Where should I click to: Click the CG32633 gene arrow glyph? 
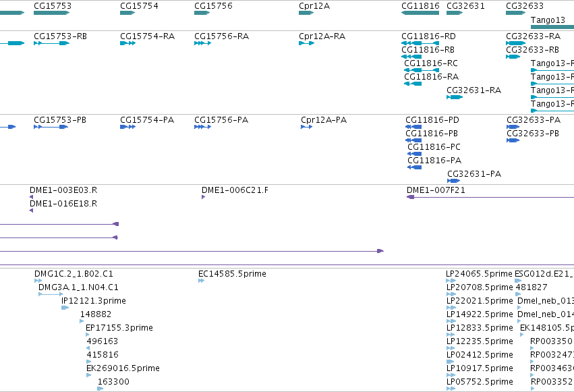pyautogui.click(x=515, y=13)
